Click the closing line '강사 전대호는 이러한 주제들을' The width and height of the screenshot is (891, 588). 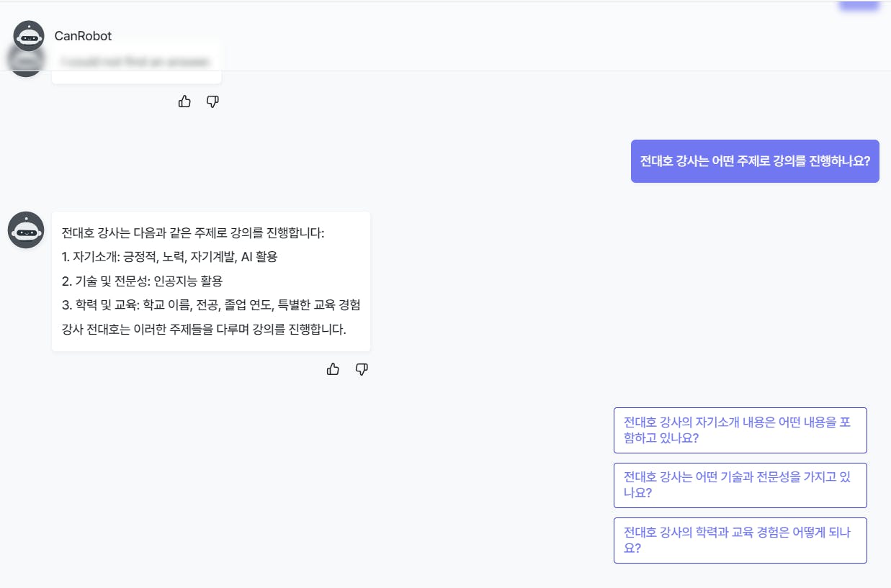point(204,330)
